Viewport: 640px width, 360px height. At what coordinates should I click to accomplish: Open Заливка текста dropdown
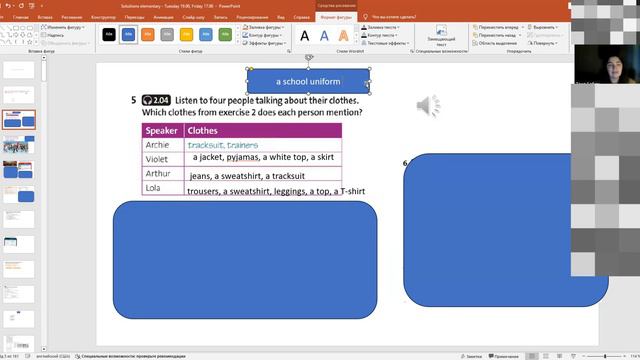pyautogui.click(x=380, y=27)
